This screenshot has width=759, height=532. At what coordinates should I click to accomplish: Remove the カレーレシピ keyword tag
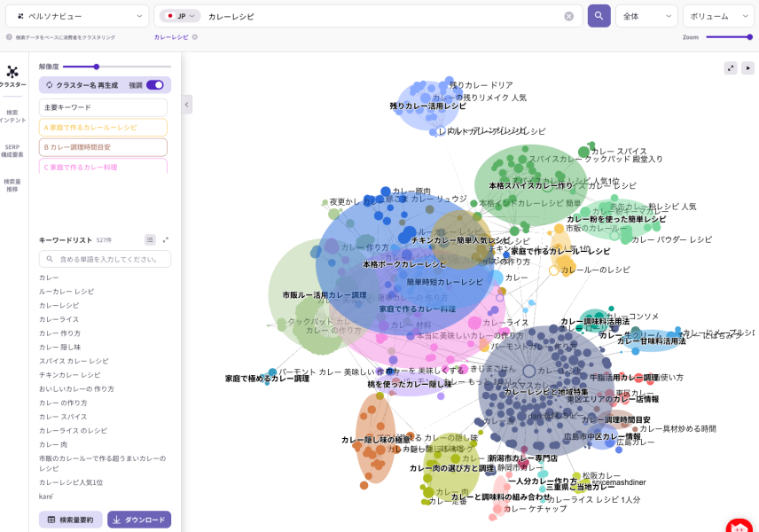[195, 37]
